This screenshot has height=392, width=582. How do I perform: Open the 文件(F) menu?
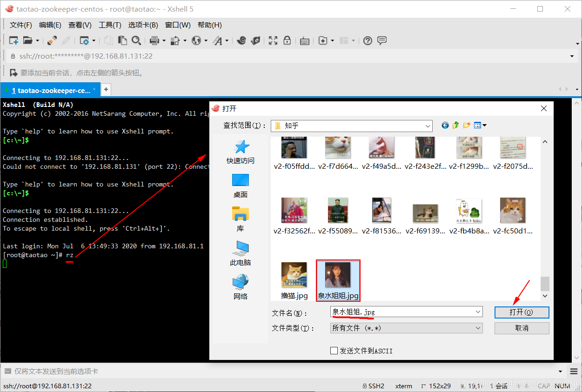pos(21,25)
